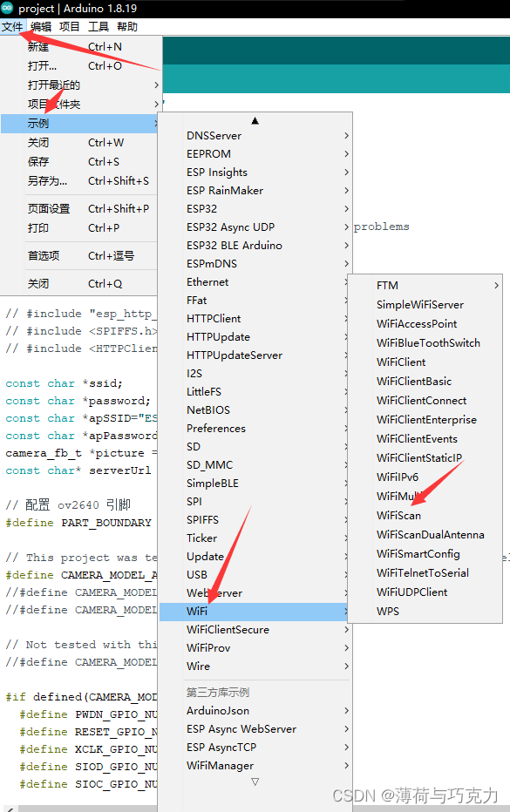510x812 pixels.
Task: Expand the ESP32 Async UDP examples
Action: click(255, 227)
